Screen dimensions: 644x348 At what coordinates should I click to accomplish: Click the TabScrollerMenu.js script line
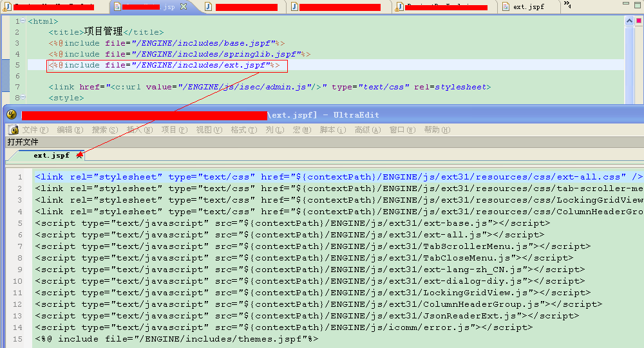pos(312,246)
